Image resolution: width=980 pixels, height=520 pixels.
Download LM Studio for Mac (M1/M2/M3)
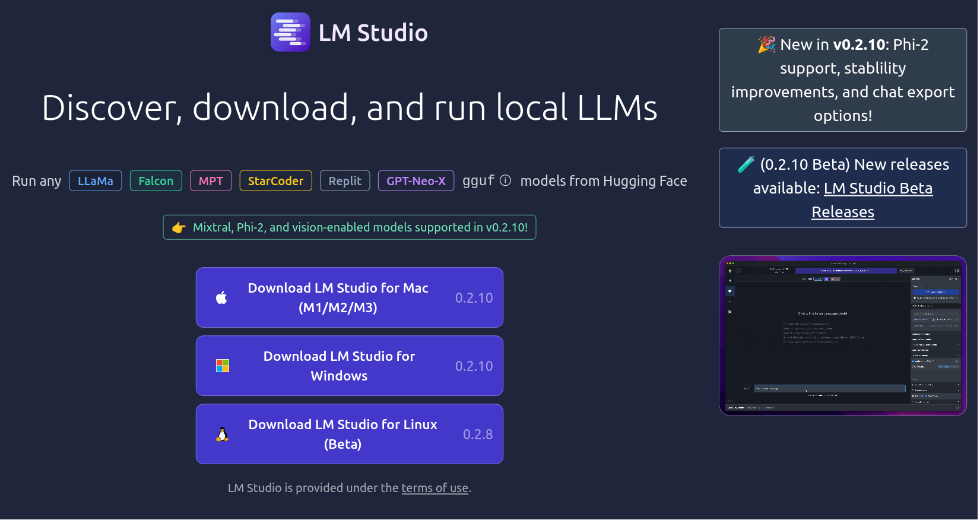pyautogui.click(x=350, y=297)
